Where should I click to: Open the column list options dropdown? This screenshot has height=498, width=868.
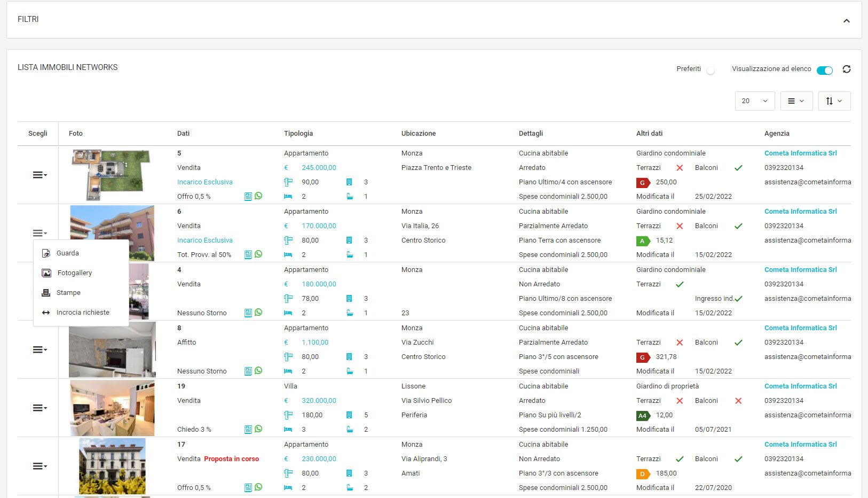tap(796, 101)
